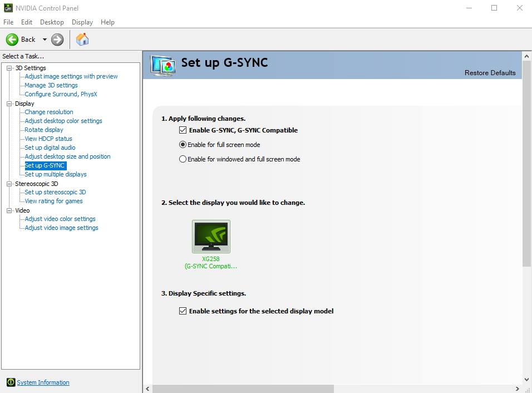532x393 pixels.
Task: Open Rotate display task
Action: [x=44, y=130]
